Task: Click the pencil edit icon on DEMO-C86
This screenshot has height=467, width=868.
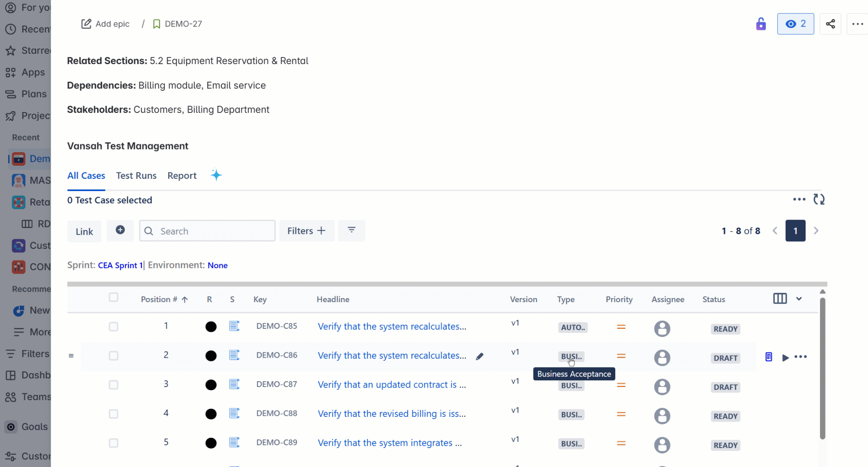Action: [480, 356]
